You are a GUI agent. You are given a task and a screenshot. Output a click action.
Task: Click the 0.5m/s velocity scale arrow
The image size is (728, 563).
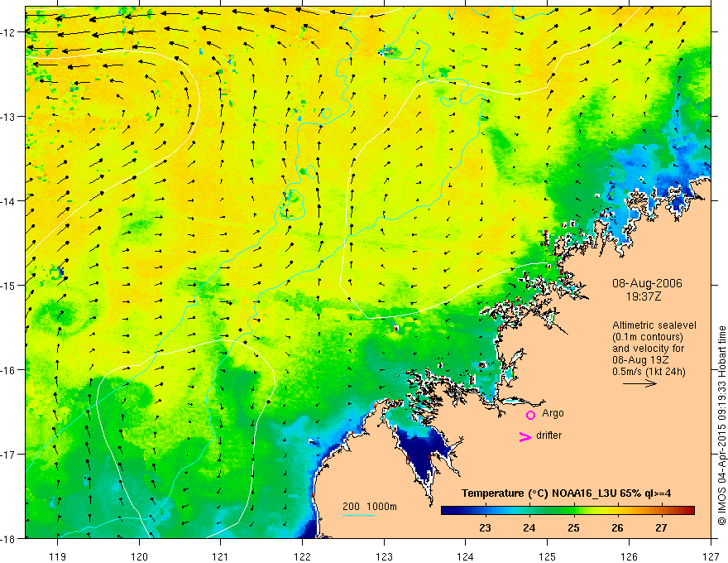pyautogui.click(x=639, y=383)
